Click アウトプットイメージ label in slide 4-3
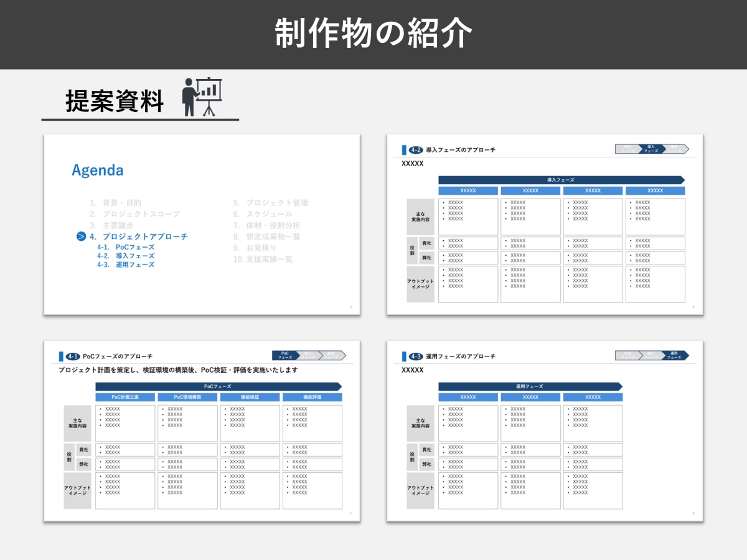747x560 pixels. point(420,491)
